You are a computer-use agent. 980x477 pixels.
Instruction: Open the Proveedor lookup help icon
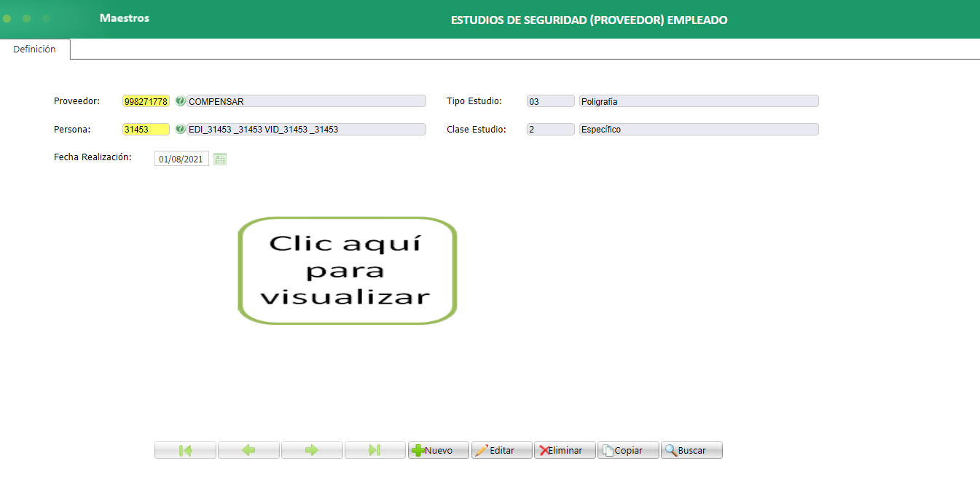[x=180, y=100]
